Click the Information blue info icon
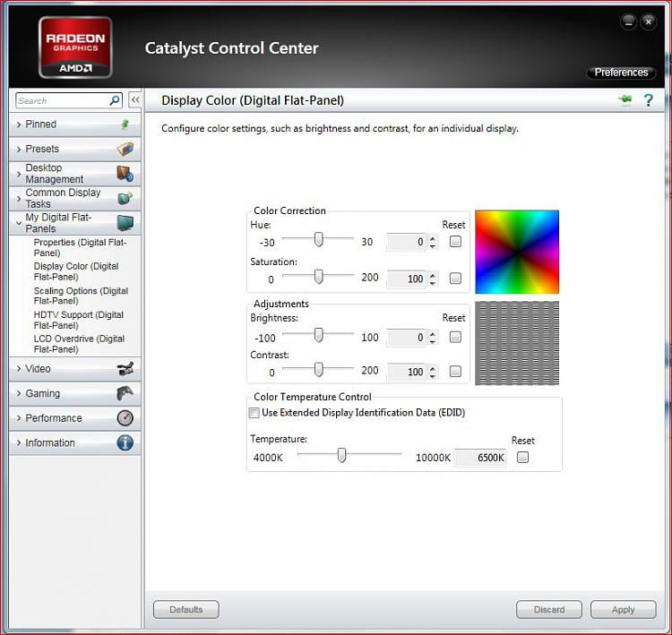The width and height of the screenshot is (672, 635). click(x=125, y=442)
